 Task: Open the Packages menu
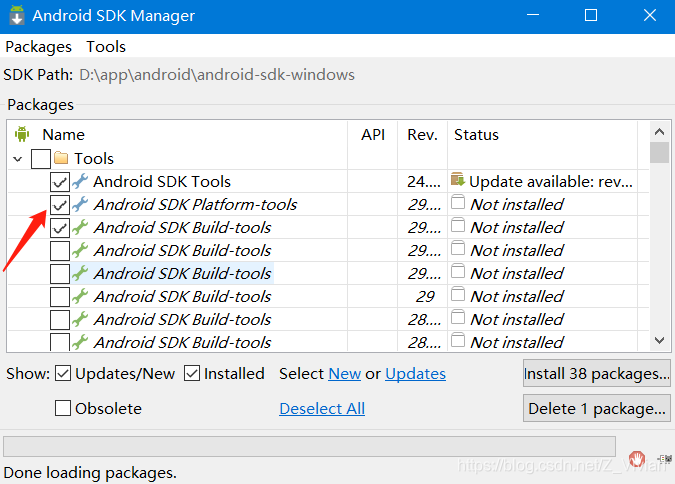(38, 47)
